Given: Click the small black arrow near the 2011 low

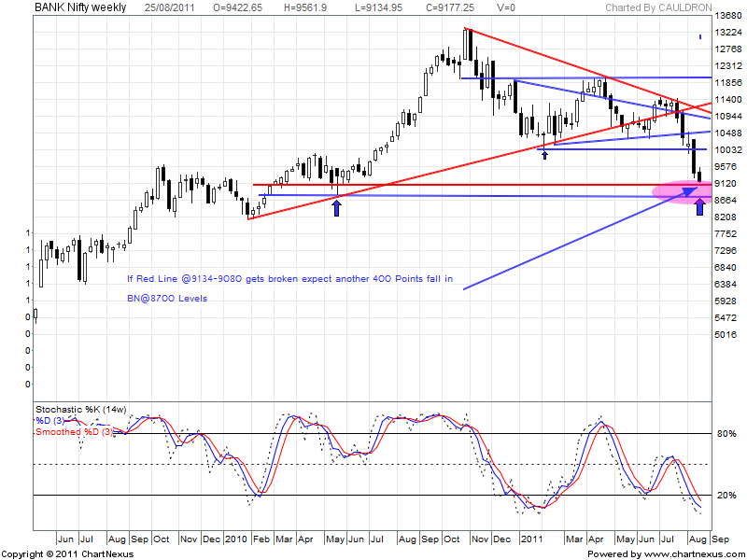Looking at the screenshot, I should (544, 151).
